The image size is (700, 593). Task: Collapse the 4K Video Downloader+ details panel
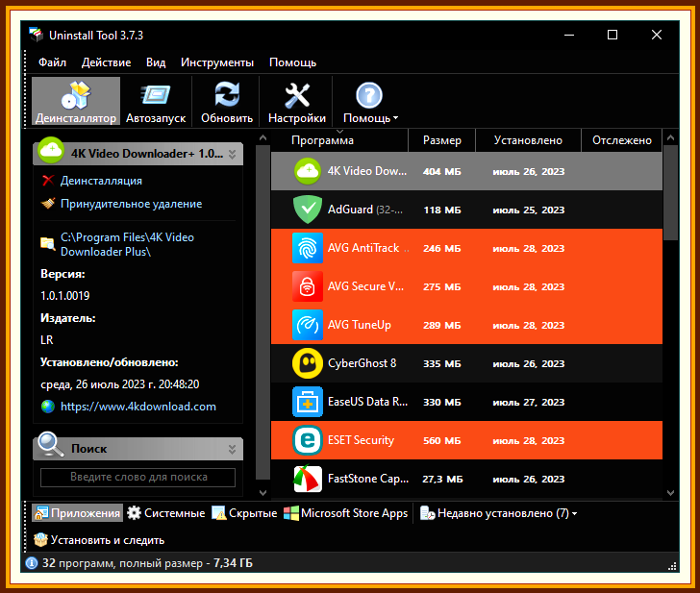point(232,154)
